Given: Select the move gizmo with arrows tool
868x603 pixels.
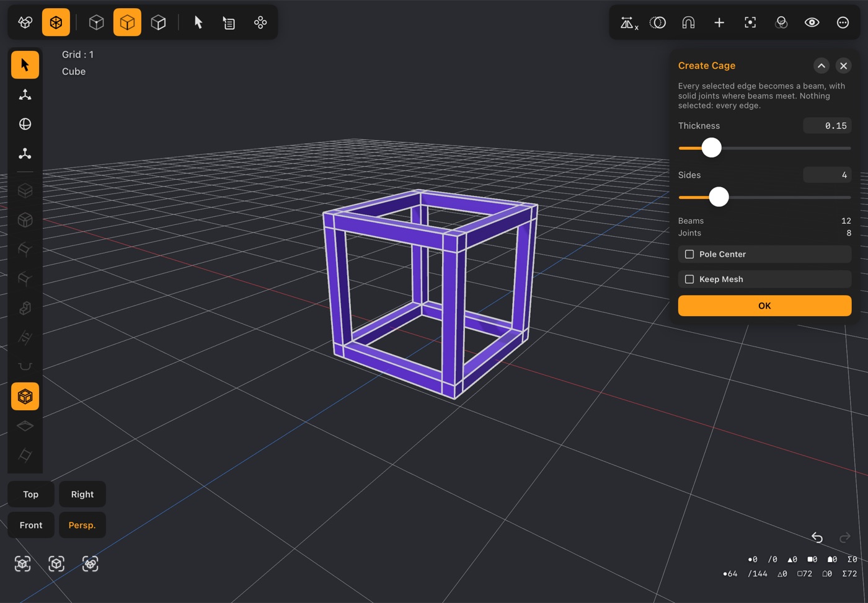Looking at the screenshot, I should click(25, 94).
